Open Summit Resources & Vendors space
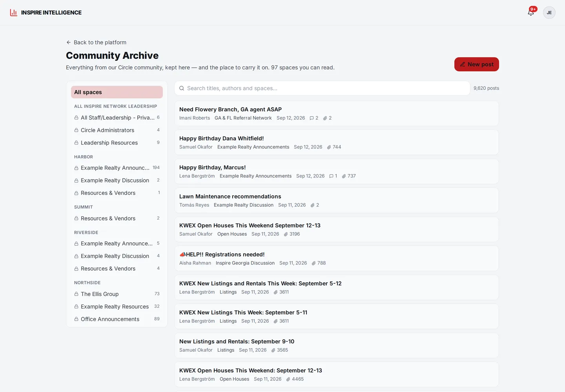 click(x=117, y=218)
